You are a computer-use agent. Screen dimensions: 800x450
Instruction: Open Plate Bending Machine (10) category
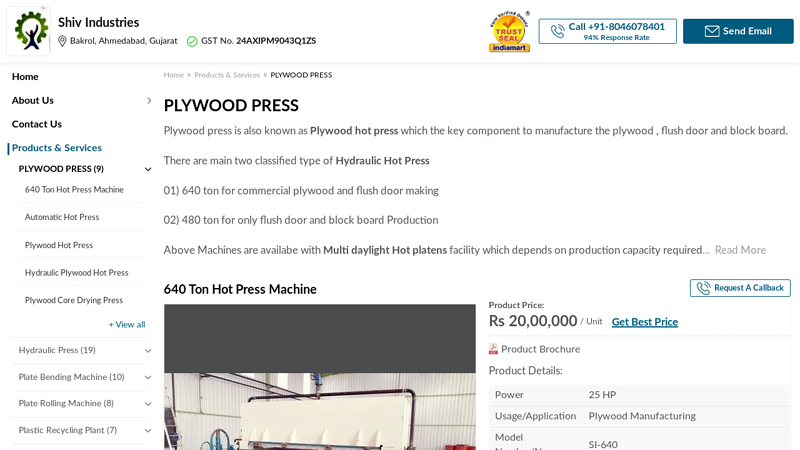click(x=71, y=377)
